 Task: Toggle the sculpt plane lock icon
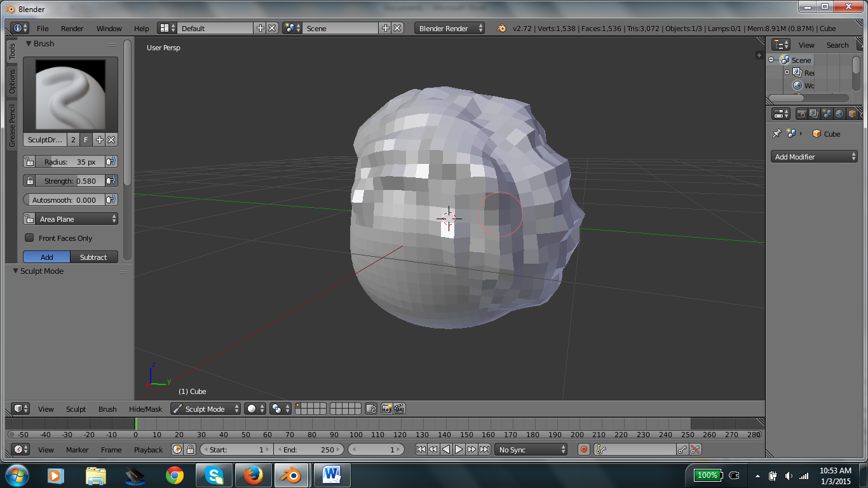coord(29,219)
